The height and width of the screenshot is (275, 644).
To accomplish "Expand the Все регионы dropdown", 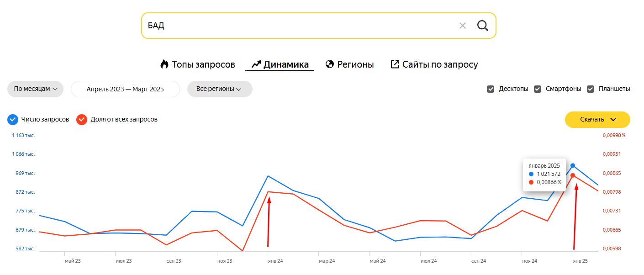I will click(x=219, y=89).
